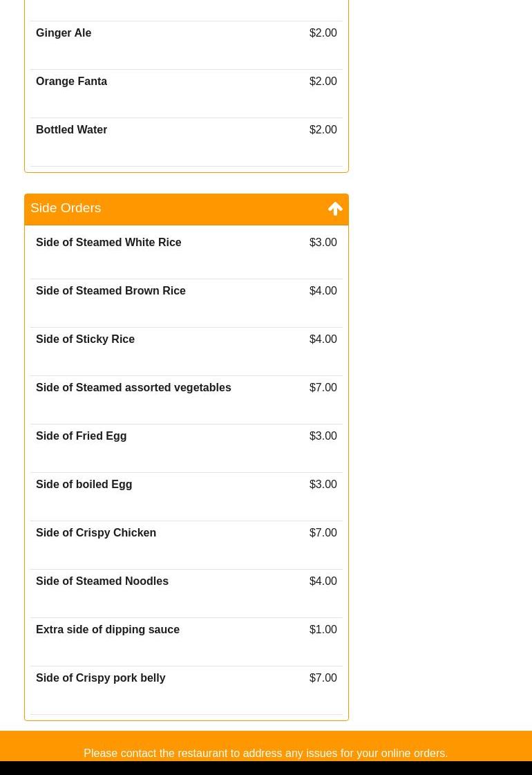The image size is (532, 775).
Task: Order the Side of Crispy Chicken
Action: (x=187, y=545)
